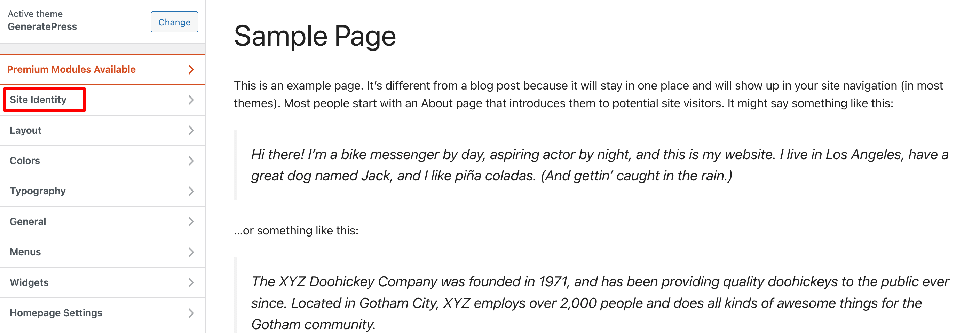Screen dimensions: 980x333
Task: Open Premium Modules Available panel
Action: [103, 70]
